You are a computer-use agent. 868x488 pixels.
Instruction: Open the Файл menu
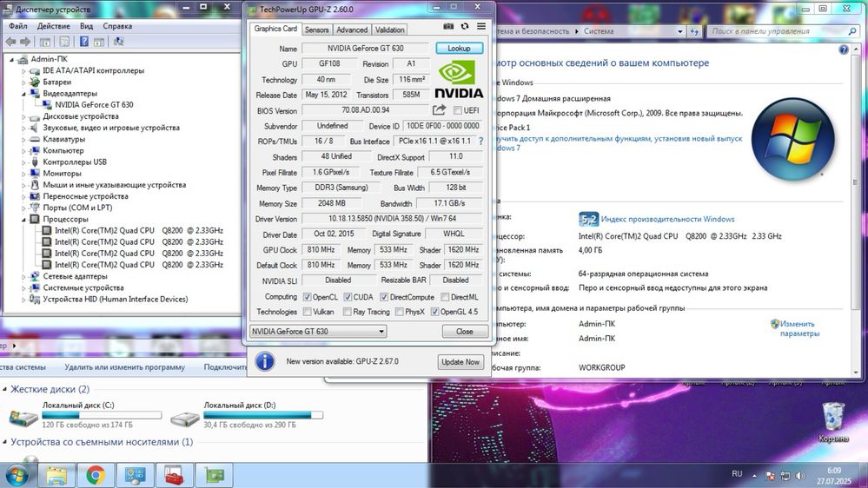pyautogui.click(x=17, y=26)
